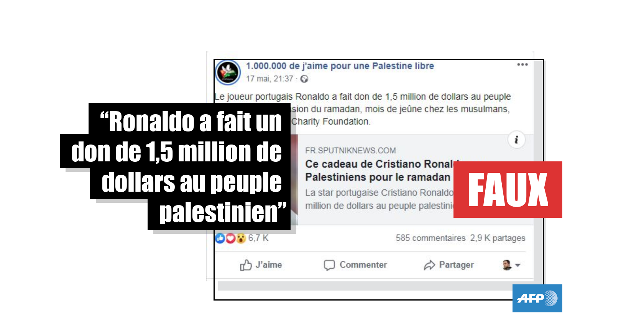The image size is (644, 322).
Task: Click the blue like reaction icon
Action: [x=220, y=238]
